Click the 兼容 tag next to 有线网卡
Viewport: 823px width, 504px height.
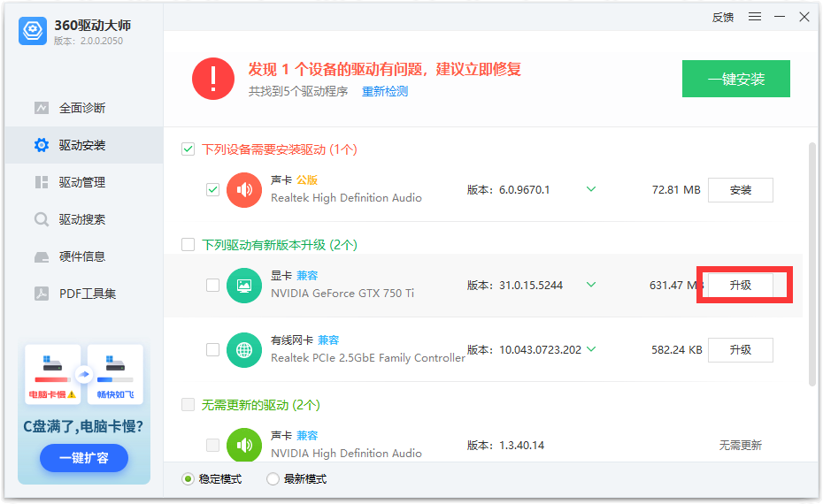[x=328, y=340]
